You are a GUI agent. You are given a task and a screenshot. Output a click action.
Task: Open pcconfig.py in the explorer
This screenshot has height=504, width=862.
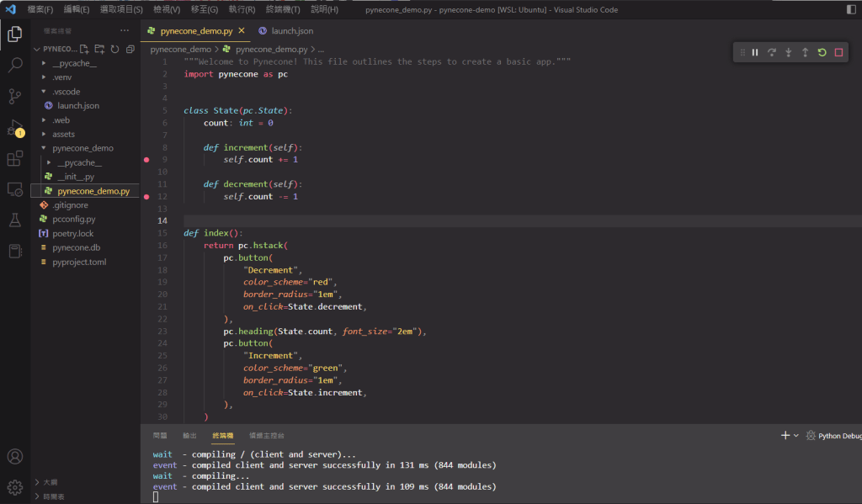tap(74, 219)
